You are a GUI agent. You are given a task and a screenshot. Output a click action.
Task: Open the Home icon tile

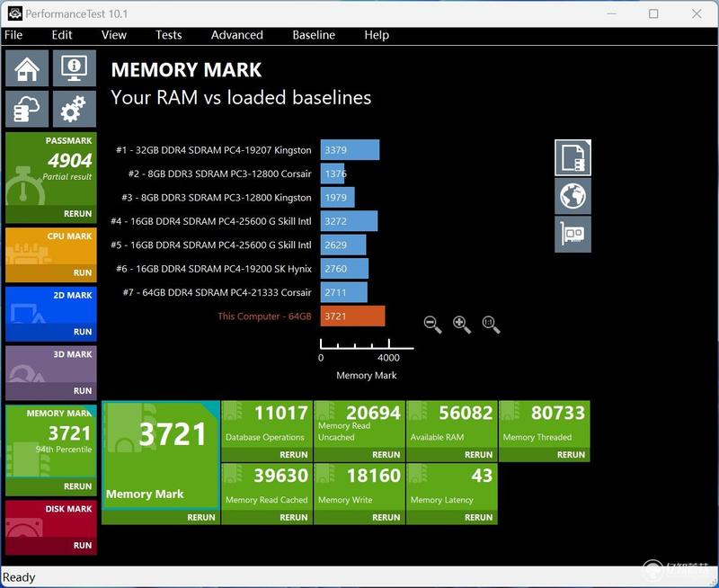(27, 68)
